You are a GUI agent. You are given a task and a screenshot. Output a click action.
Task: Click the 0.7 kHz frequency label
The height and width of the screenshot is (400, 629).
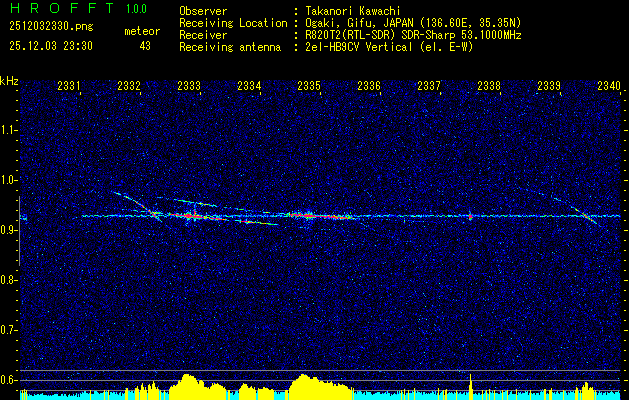point(8,330)
